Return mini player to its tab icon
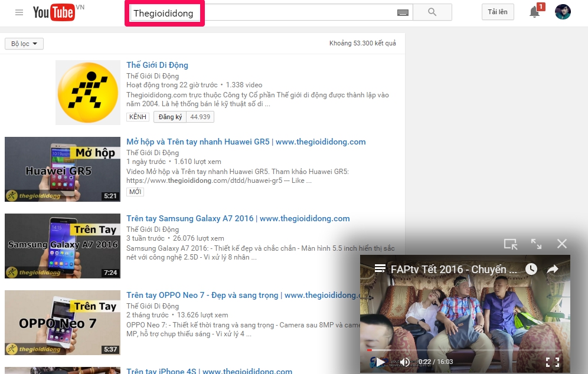 (x=511, y=244)
